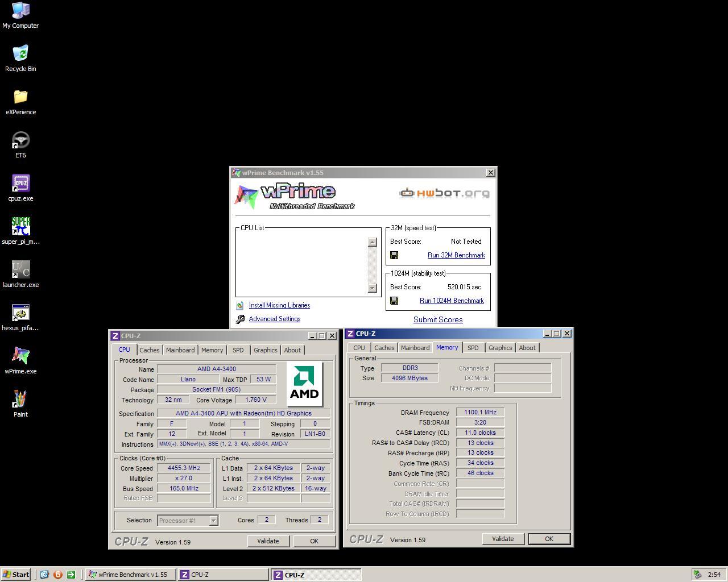The height and width of the screenshot is (582, 728).
Task: Click the AMD A4-3400 name field
Action: pyautogui.click(x=216, y=369)
